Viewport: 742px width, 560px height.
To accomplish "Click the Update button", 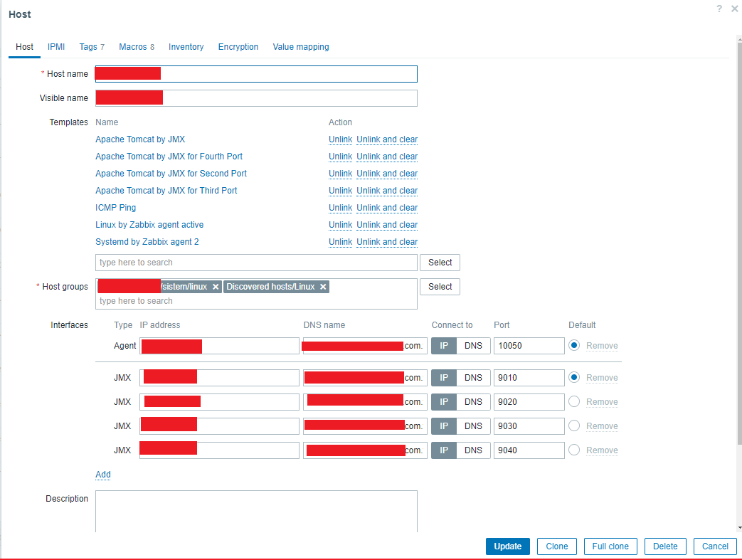I will [508, 546].
